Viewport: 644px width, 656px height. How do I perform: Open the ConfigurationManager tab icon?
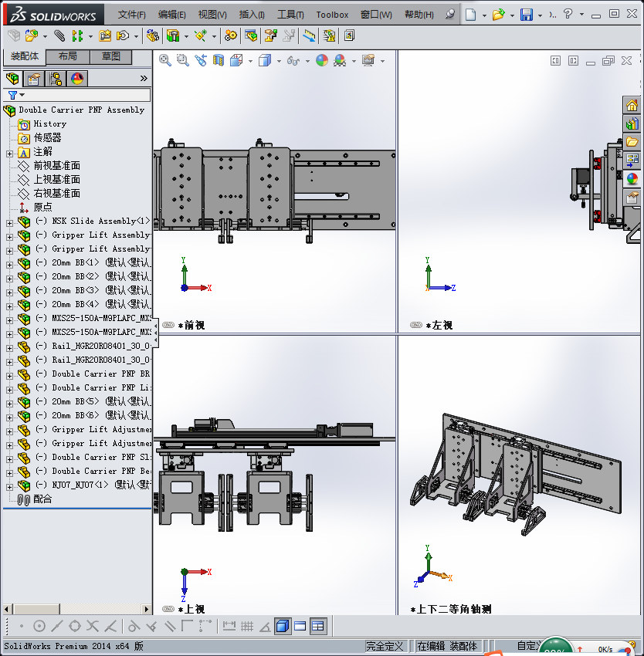56,78
